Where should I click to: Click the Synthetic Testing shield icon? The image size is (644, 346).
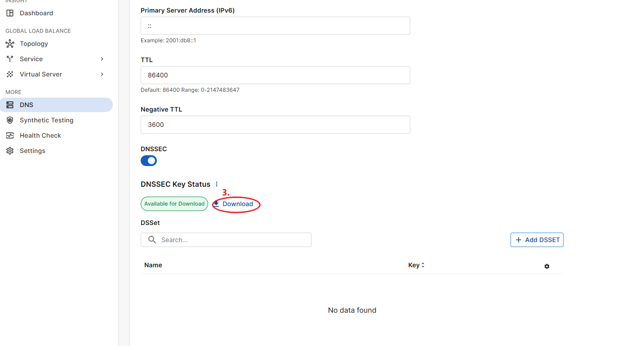point(10,120)
